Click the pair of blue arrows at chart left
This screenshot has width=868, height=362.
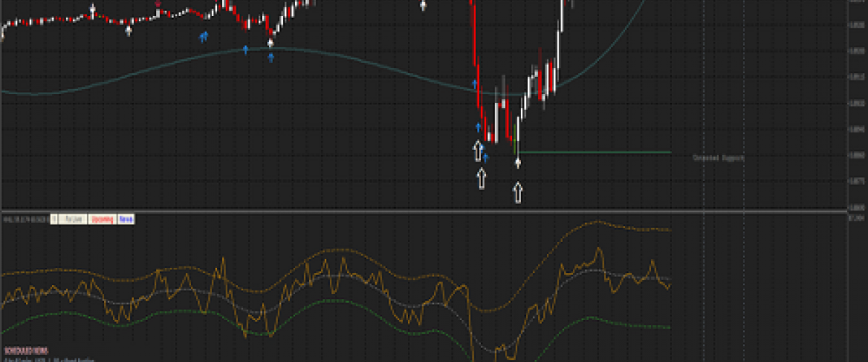(204, 35)
